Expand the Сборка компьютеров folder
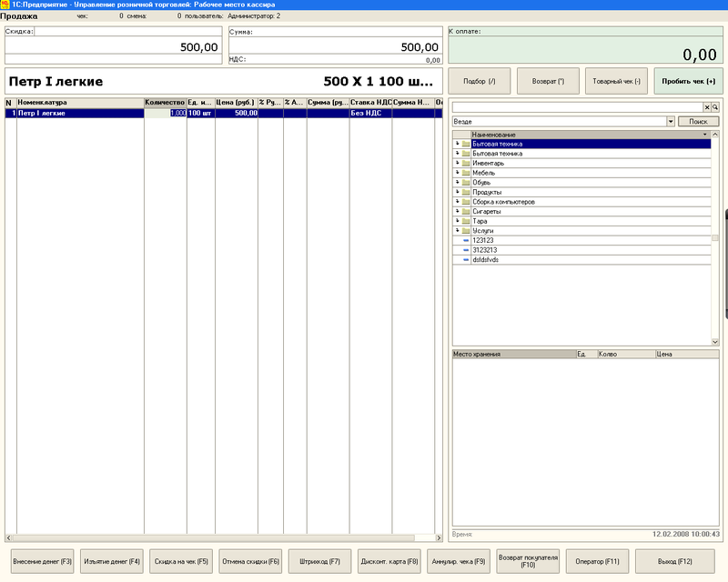The image size is (728, 582). (x=458, y=201)
